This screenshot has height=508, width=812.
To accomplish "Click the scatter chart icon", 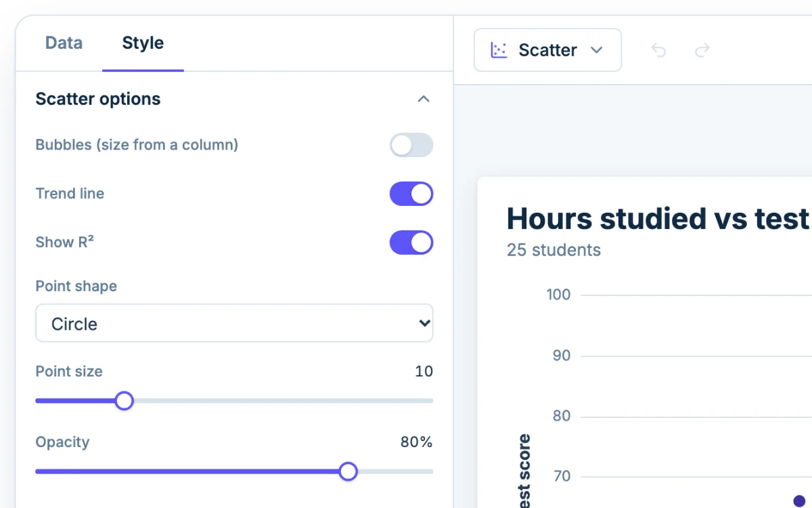I will pyautogui.click(x=499, y=50).
